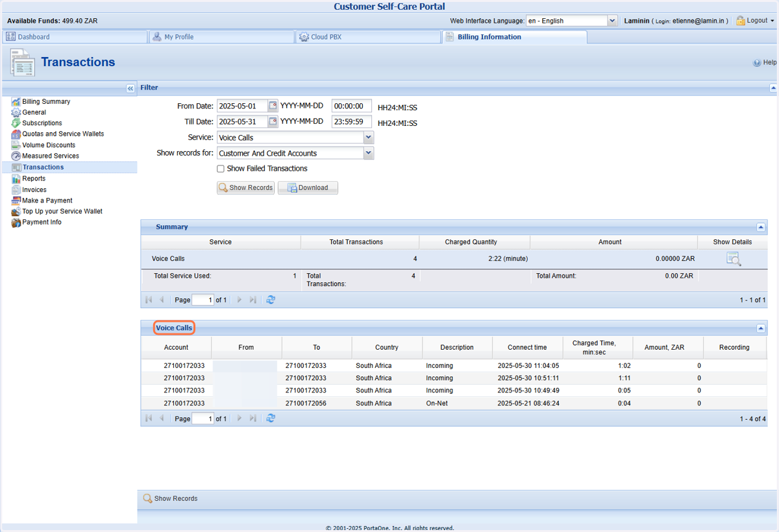This screenshot has width=779, height=532.
Task: Go to previous page in Voice Calls grid
Action: coord(162,418)
